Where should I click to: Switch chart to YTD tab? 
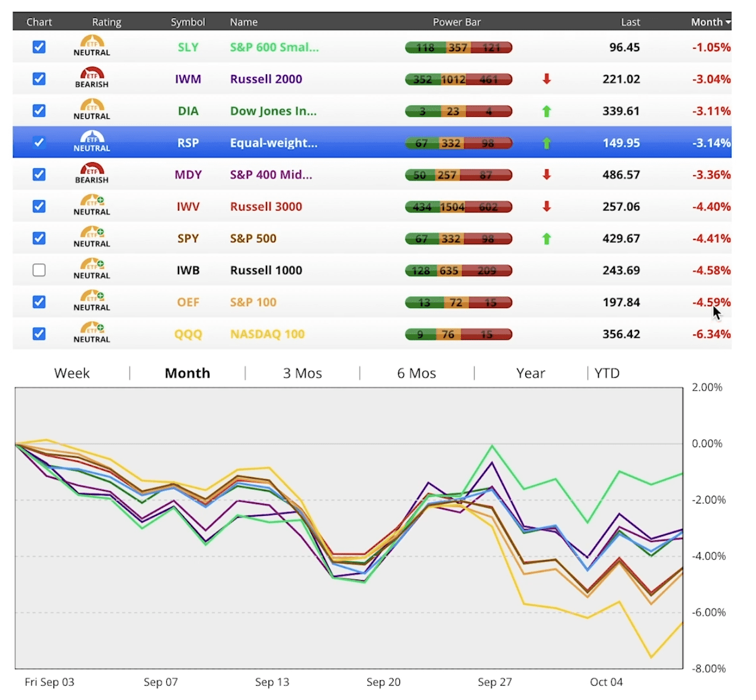pyautogui.click(x=607, y=373)
